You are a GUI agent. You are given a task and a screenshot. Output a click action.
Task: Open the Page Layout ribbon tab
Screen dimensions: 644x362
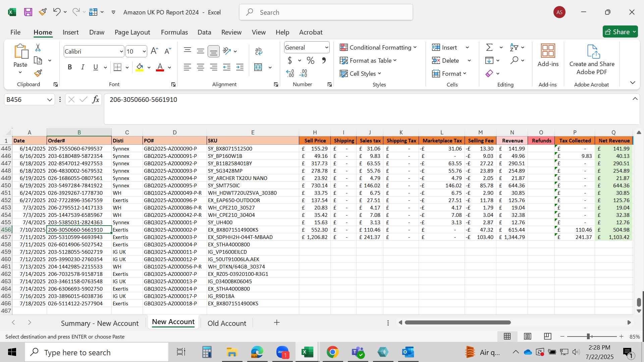click(132, 32)
